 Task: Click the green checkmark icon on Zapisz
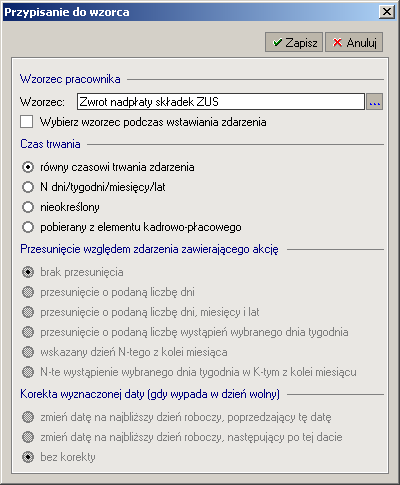pos(277,43)
